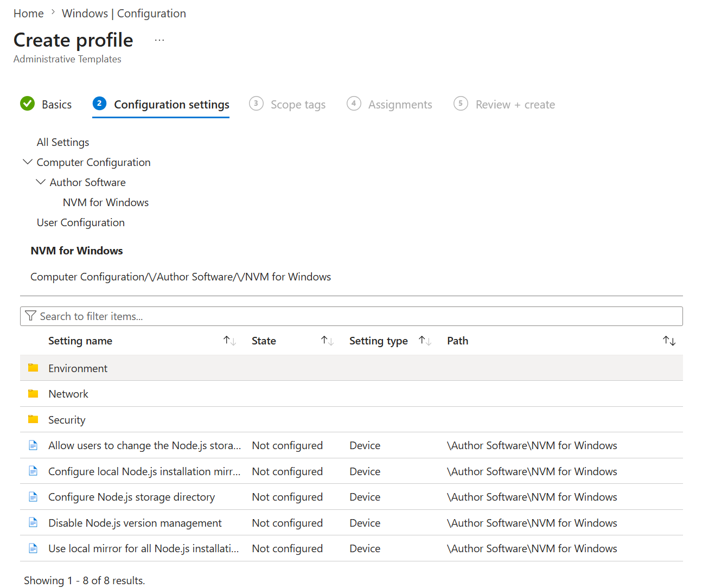Click Path cell of Use local mirror row
702x588 pixels.
[532, 548]
